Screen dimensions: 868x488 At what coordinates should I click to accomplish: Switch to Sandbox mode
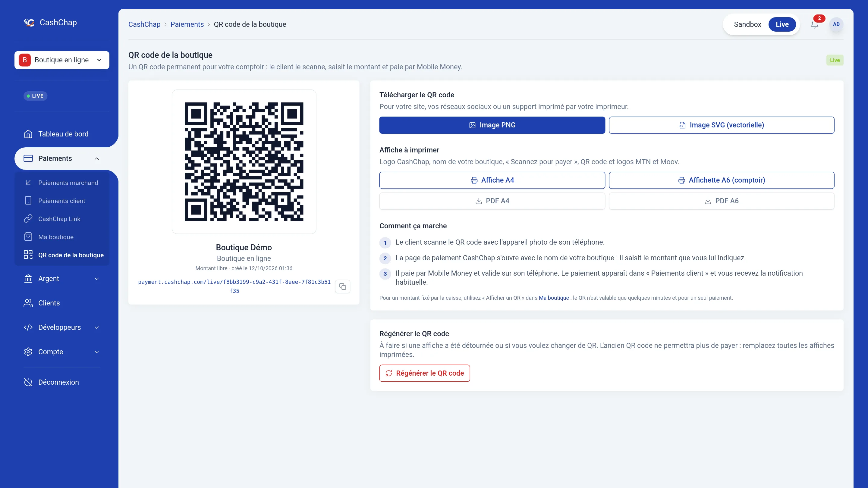pos(747,24)
